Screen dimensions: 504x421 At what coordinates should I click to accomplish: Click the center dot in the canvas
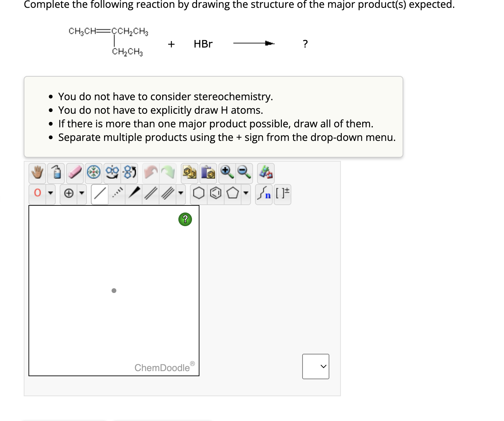click(x=114, y=291)
